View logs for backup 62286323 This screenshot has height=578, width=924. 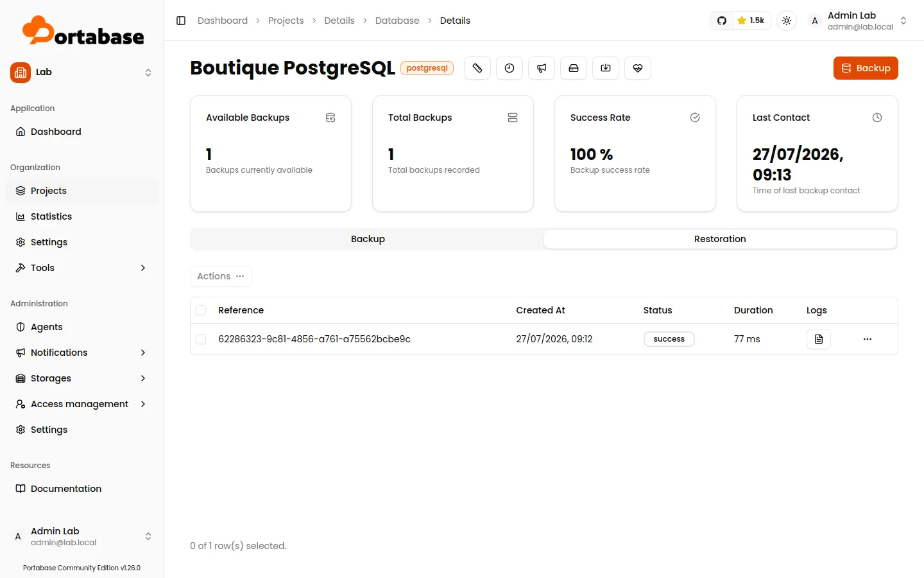819,339
